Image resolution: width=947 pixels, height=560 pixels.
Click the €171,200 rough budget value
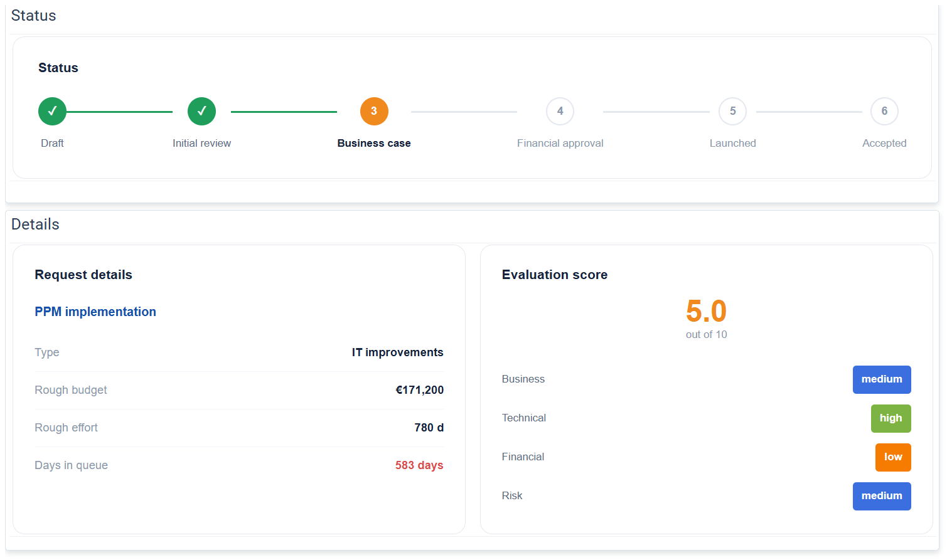click(x=419, y=390)
